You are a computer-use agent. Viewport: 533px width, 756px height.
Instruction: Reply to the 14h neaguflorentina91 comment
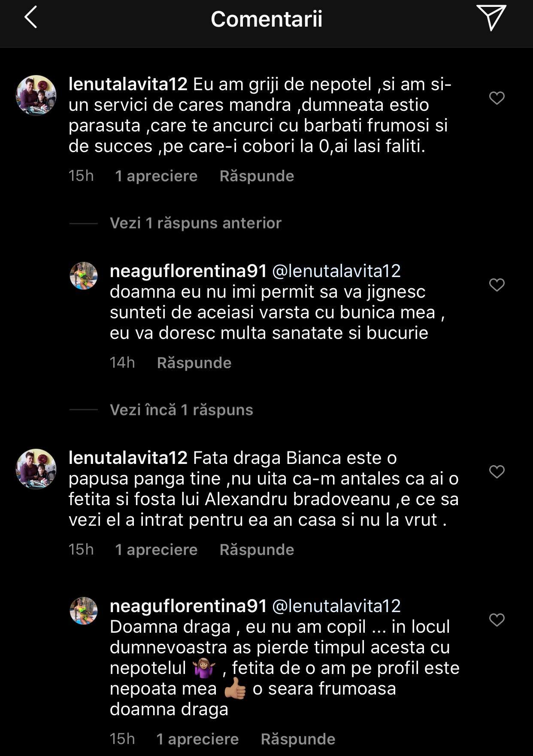pyautogui.click(x=194, y=363)
